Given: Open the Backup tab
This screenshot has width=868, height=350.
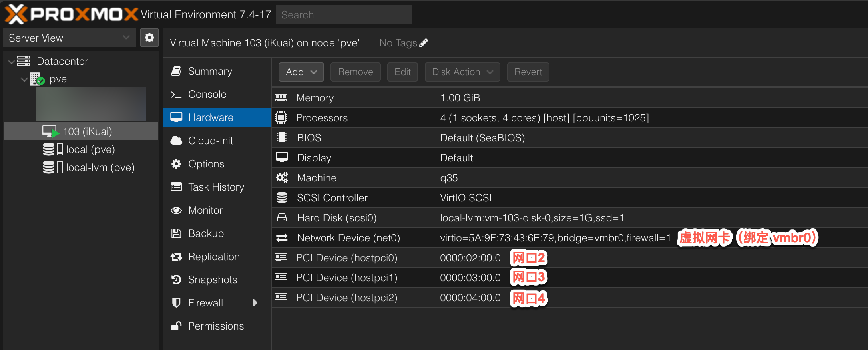Looking at the screenshot, I should (217, 233).
